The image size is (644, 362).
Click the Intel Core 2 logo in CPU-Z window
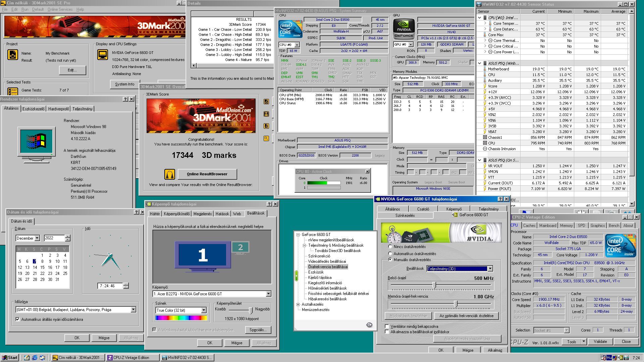click(x=621, y=245)
